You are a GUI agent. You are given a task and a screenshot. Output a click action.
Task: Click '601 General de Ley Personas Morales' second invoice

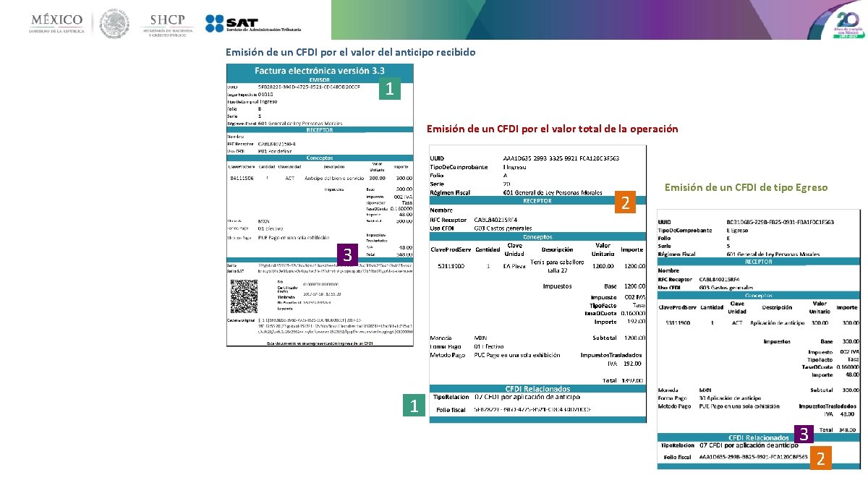(x=553, y=192)
